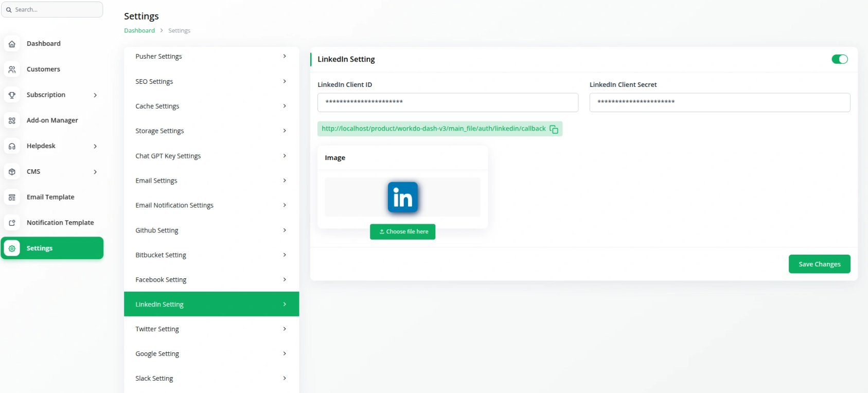The width and height of the screenshot is (868, 393).
Task: Expand the CMS sidebar chevron
Action: [x=95, y=172]
